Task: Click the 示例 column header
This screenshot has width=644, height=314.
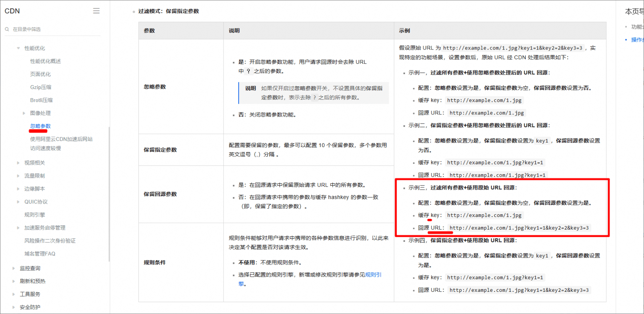Action: pos(404,30)
